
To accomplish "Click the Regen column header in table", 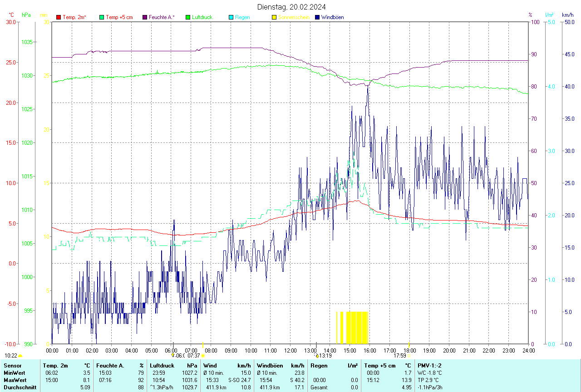I will coord(319,366).
